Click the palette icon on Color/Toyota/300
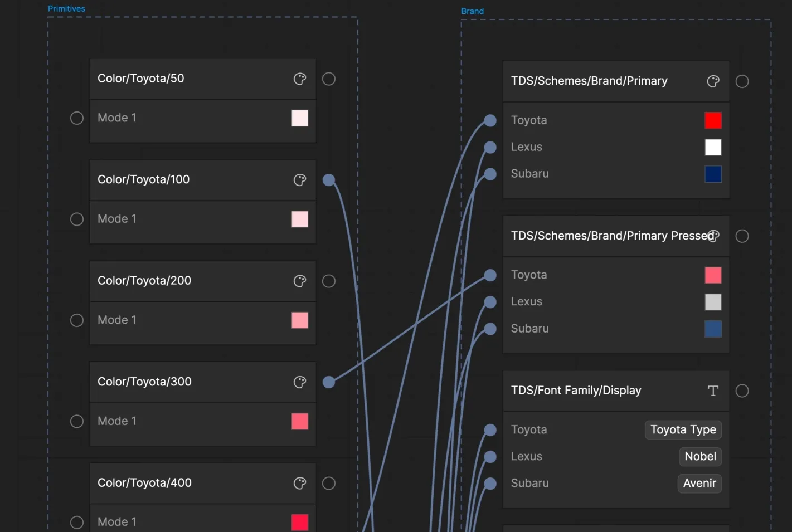Image resolution: width=792 pixels, height=532 pixels. point(300,382)
